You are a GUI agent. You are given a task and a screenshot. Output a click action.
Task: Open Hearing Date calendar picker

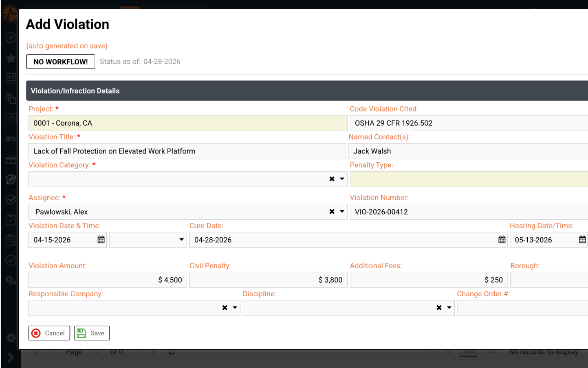(x=582, y=240)
